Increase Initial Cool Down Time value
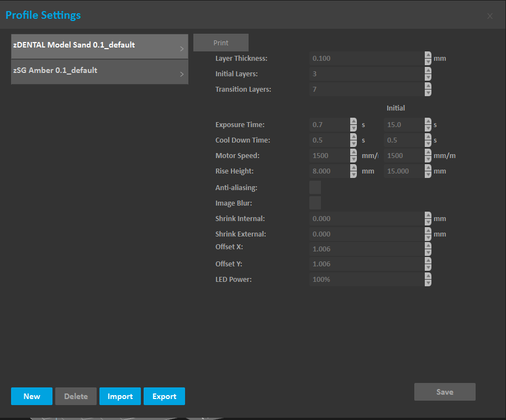This screenshot has width=506, height=420. tap(428, 137)
